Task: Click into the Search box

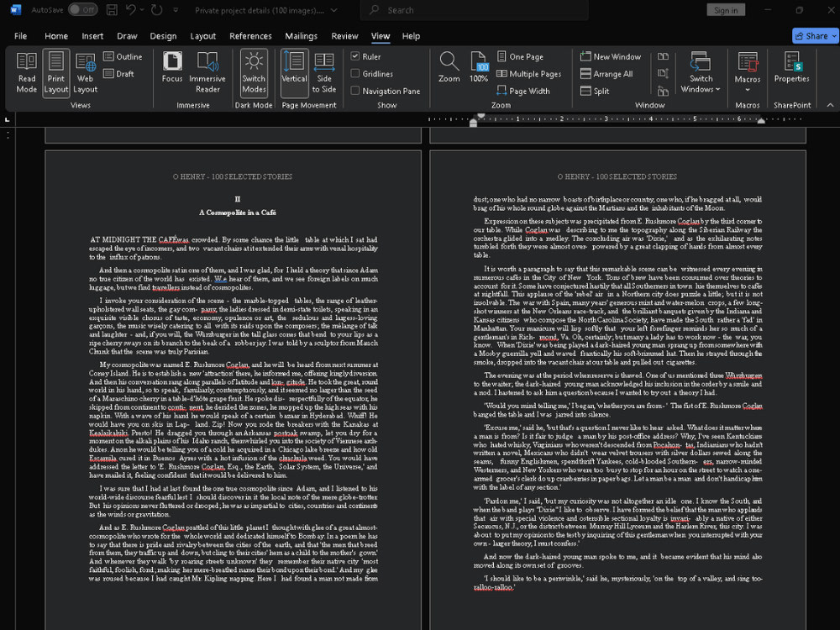Action: click(474, 9)
